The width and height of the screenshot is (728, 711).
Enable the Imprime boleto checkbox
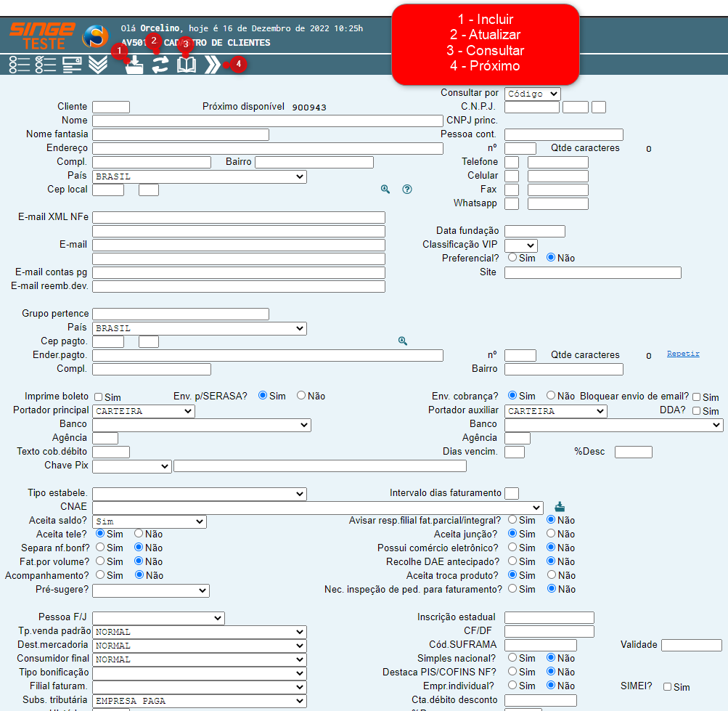click(98, 397)
